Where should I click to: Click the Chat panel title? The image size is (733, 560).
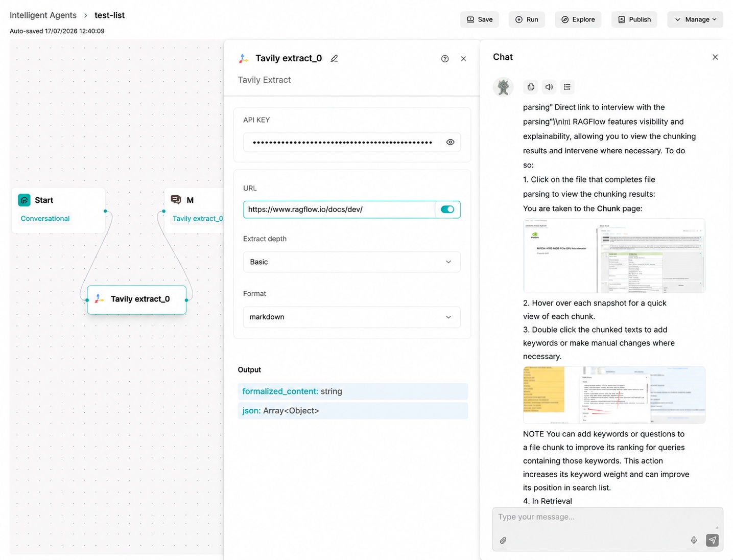tap(503, 57)
